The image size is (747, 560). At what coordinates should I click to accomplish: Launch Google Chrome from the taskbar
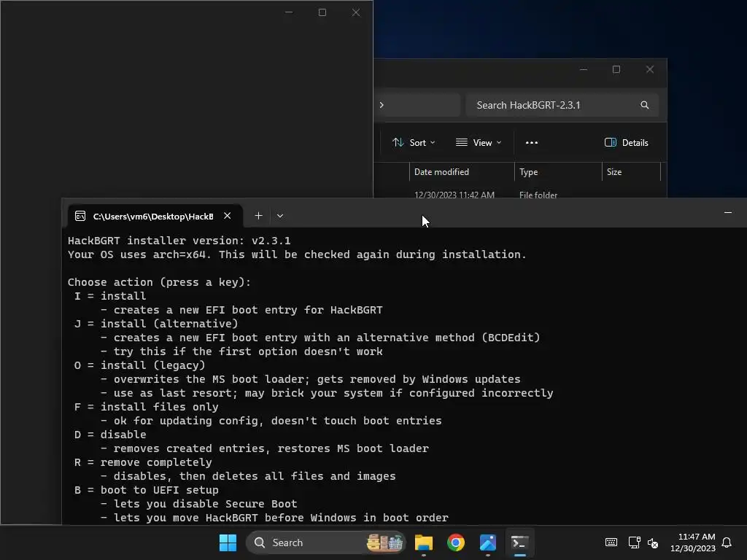(456, 542)
